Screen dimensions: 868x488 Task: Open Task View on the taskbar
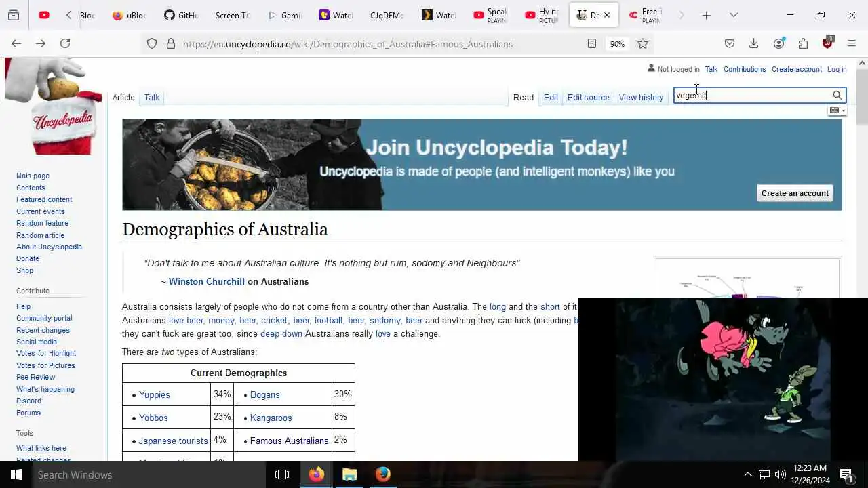282,474
